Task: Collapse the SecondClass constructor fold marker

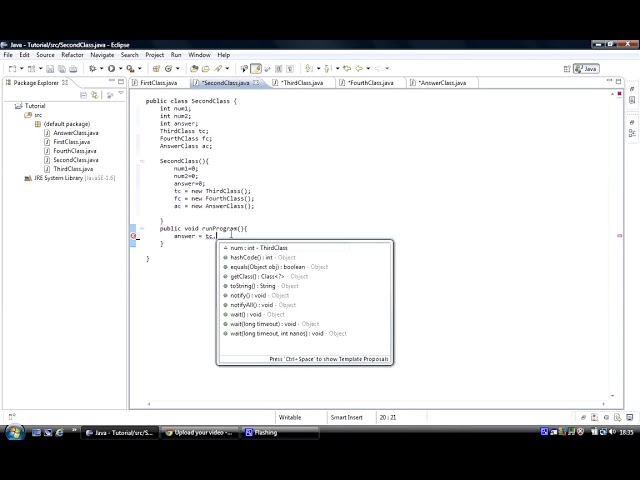Action: tap(142, 161)
